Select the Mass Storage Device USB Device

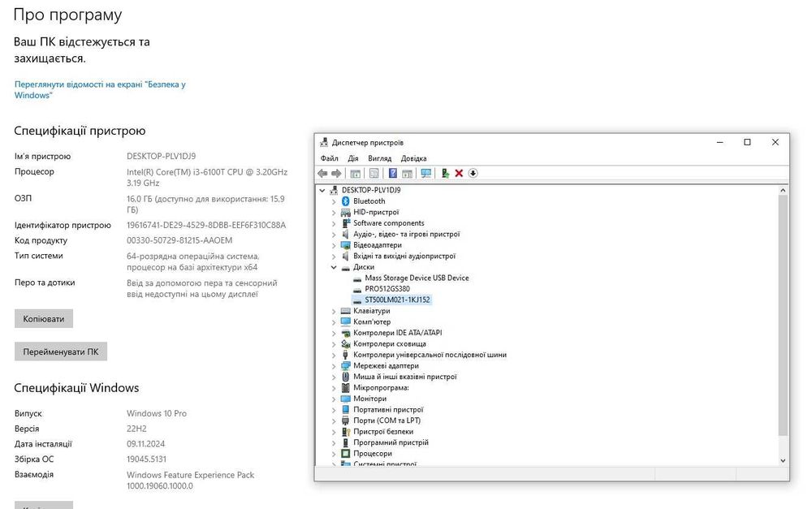(417, 278)
